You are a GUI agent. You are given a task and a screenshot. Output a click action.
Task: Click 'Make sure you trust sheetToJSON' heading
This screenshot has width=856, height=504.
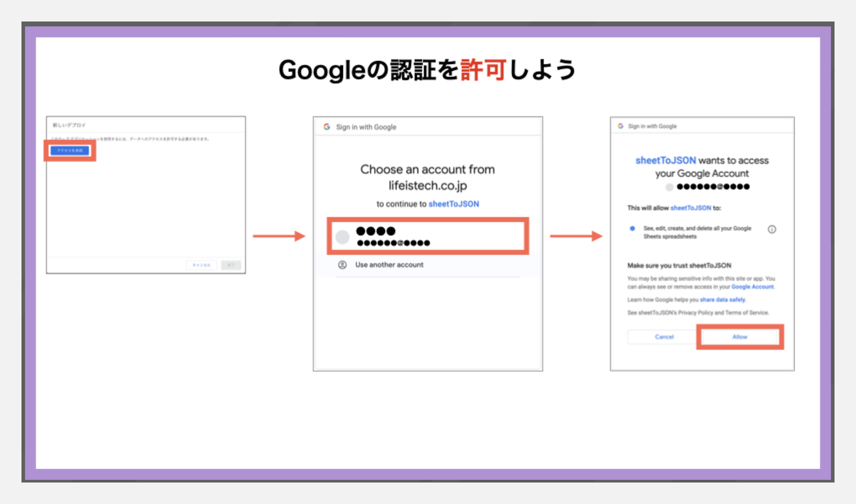pos(679,265)
